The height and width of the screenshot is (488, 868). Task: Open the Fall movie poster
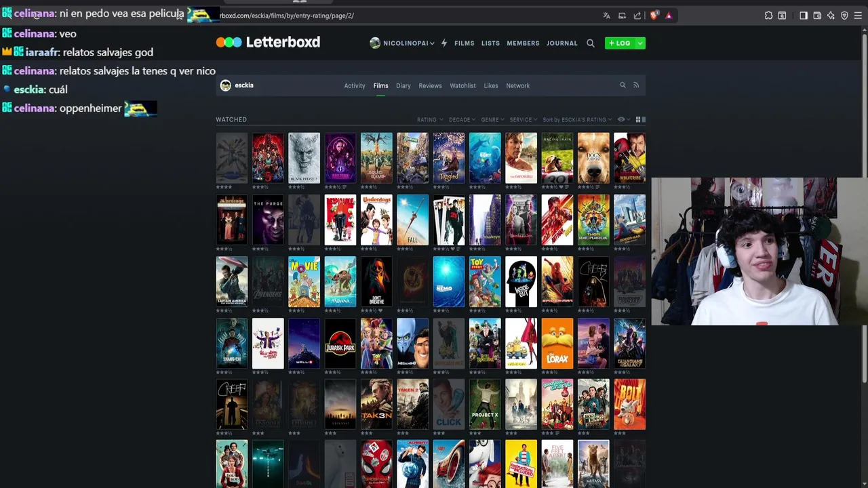(x=412, y=220)
